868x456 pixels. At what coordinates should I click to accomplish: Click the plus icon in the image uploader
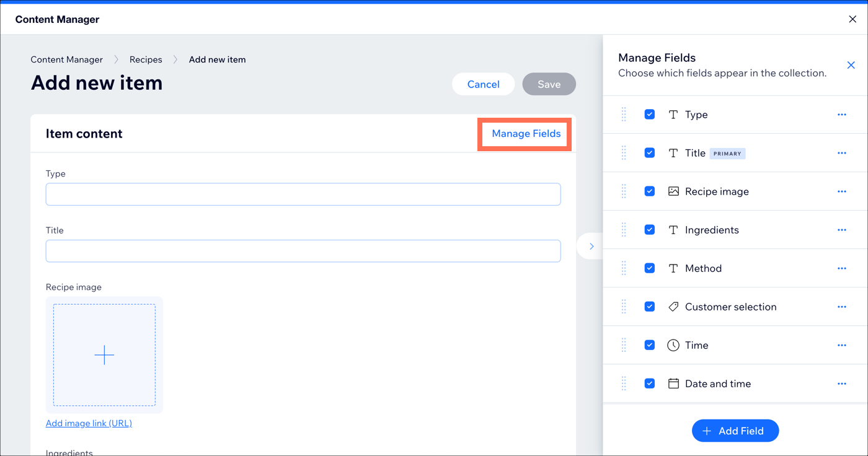[104, 355]
